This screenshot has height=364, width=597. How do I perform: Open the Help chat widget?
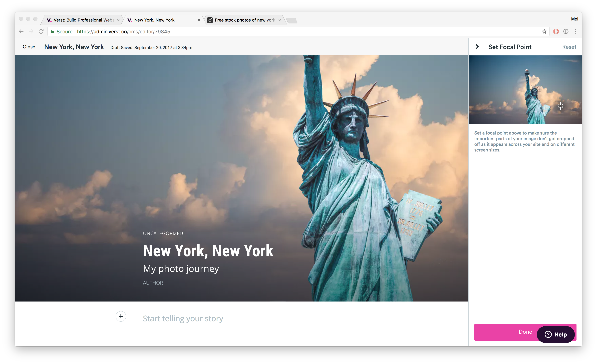pos(556,335)
